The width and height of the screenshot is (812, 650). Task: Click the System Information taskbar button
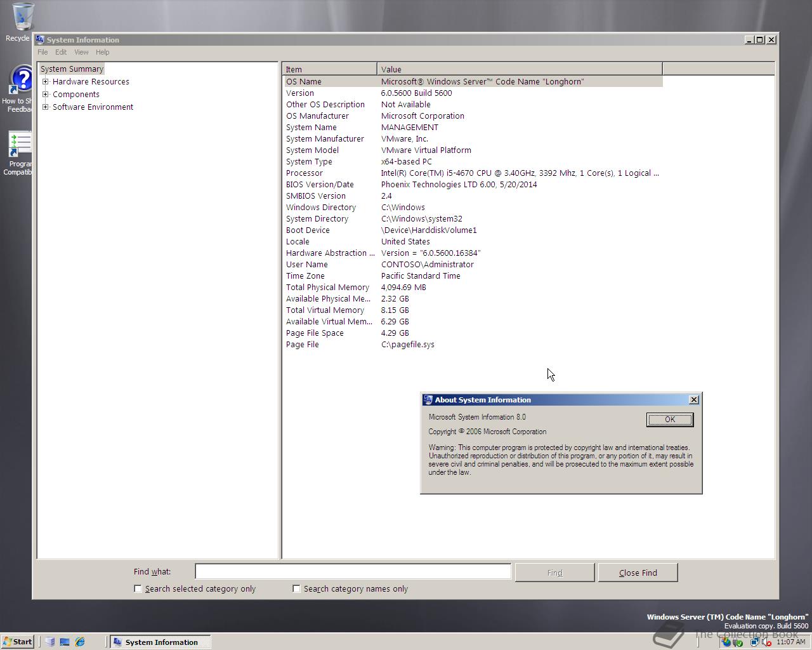tap(160, 642)
